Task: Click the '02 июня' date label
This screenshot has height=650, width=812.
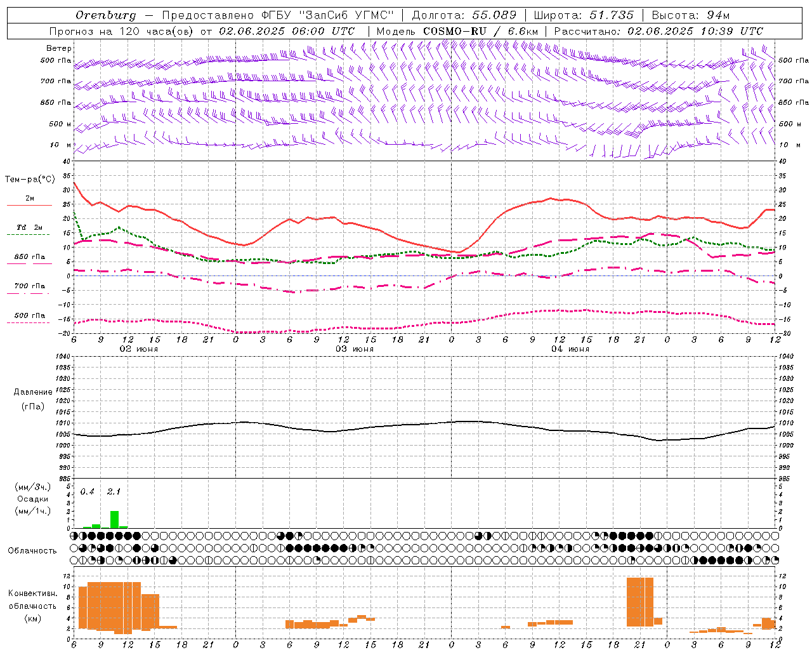Action: (139, 349)
